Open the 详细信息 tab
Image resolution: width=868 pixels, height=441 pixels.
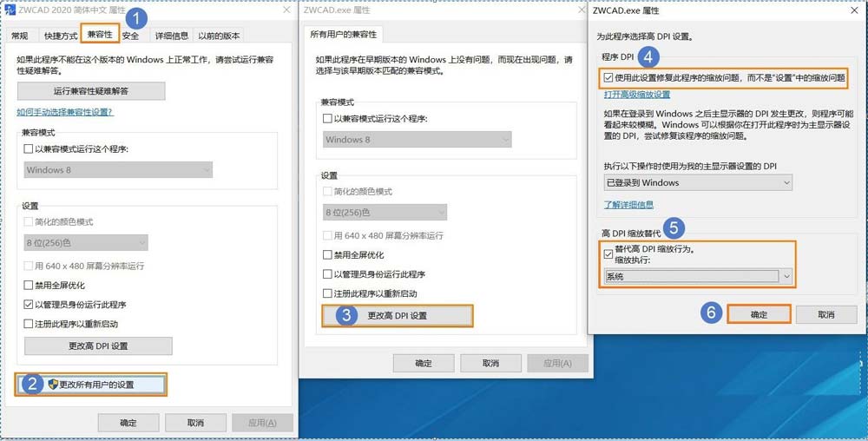pyautogui.click(x=172, y=36)
